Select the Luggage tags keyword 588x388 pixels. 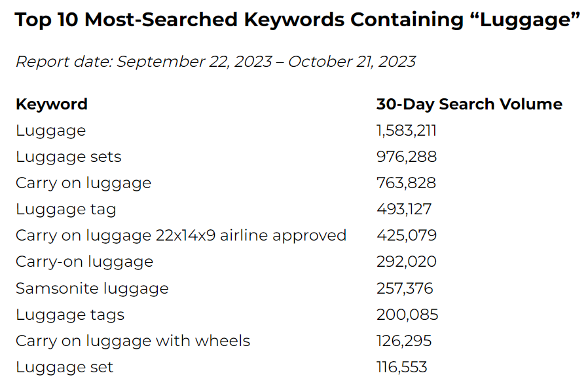[x=70, y=315]
